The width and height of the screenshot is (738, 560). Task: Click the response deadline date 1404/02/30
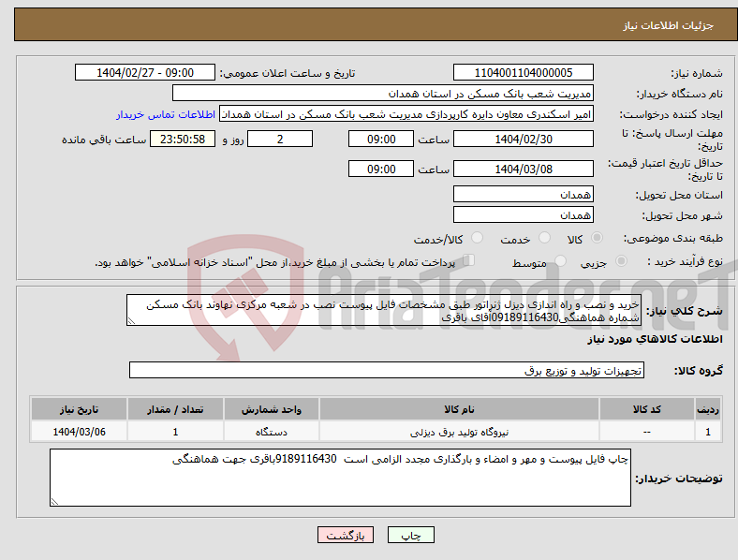524,140
